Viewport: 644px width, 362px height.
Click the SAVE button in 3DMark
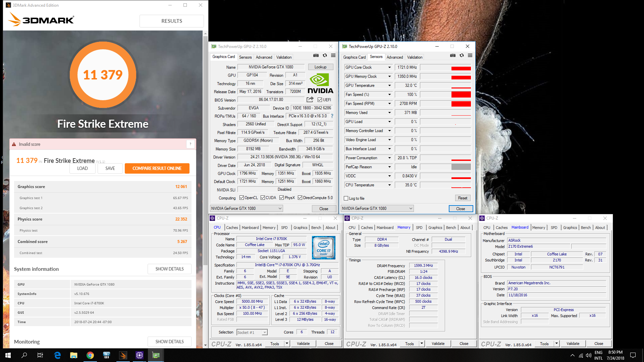tap(110, 168)
